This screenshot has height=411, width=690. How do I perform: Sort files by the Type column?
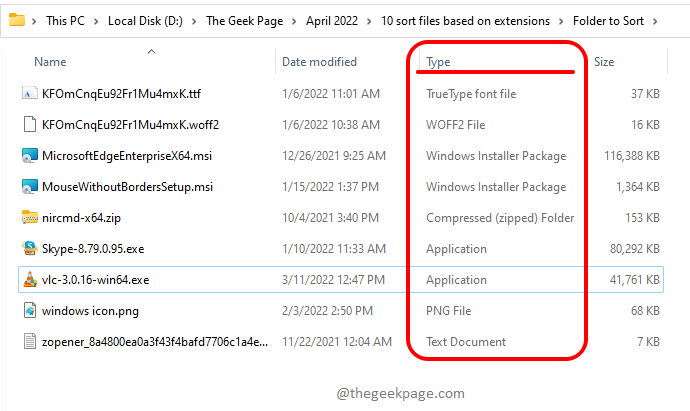pyautogui.click(x=438, y=62)
